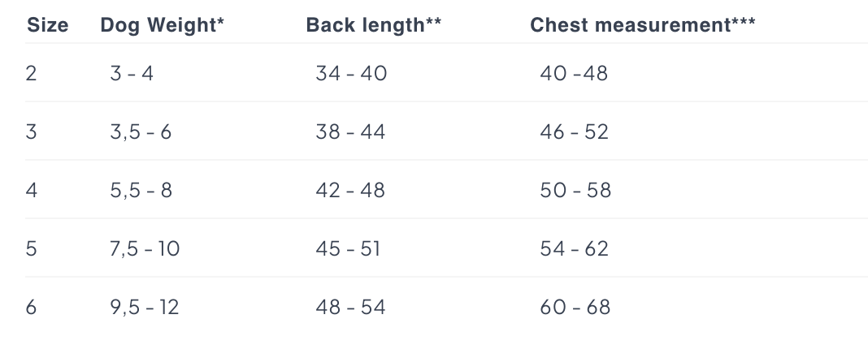Click the chest measurement value 60 - 68
The image size is (868, 362).
point(575,308)
